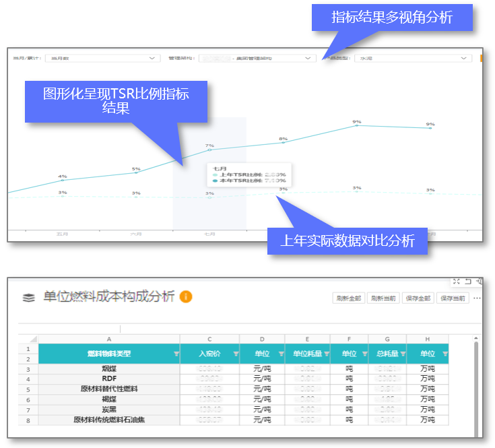495x448 pixels.
Task: Expand the 管理架构 dropdown
Action: click(x=256, y=59)
